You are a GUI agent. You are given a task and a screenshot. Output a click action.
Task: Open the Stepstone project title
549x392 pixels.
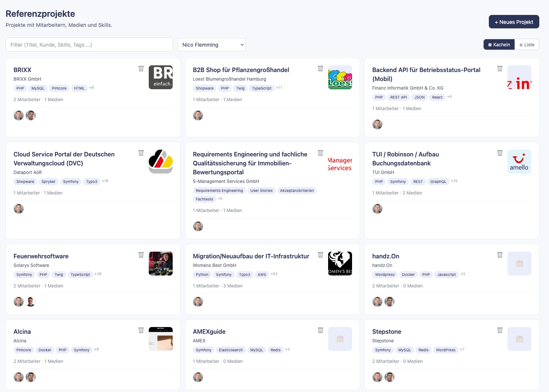pos(387,332)
